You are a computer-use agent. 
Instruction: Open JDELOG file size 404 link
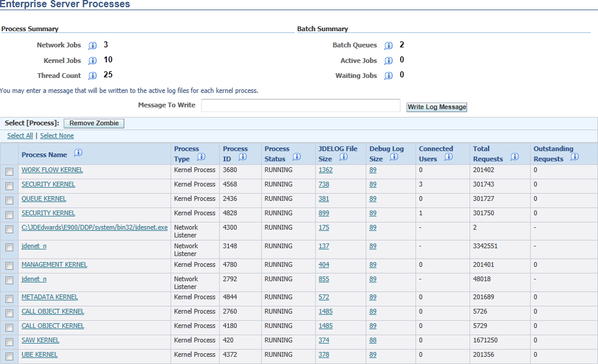324,264
